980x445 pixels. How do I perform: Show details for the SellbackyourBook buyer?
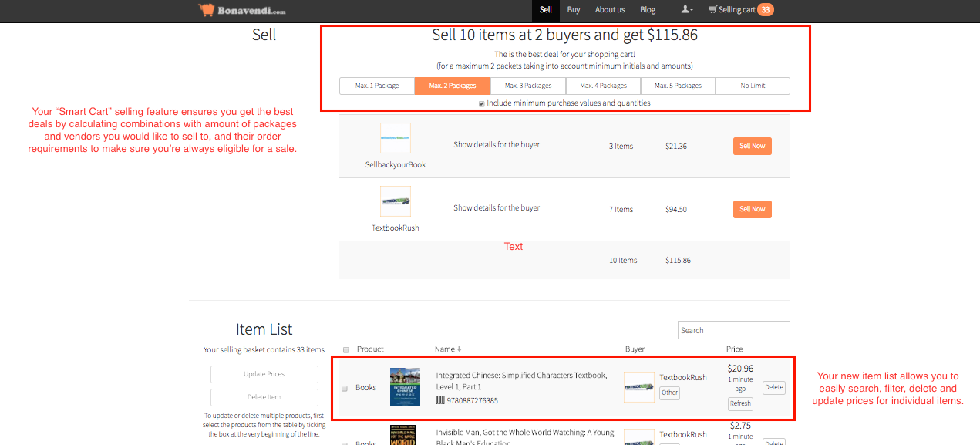[497, 145]
